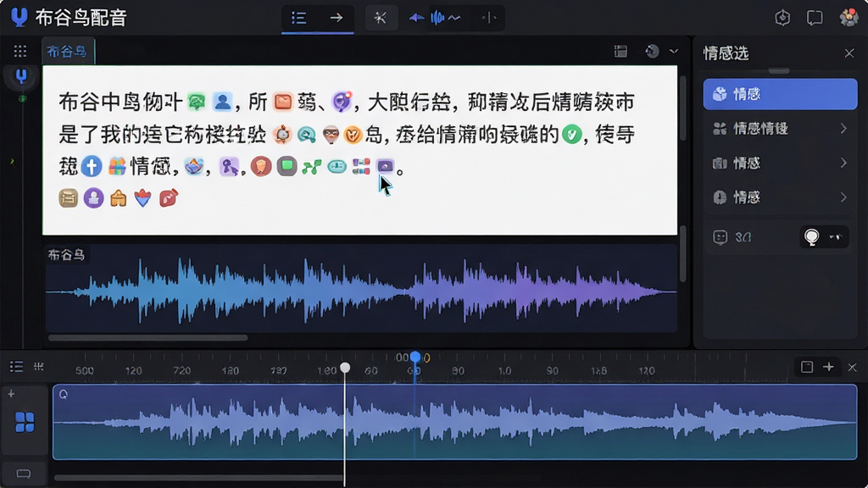Close the 情感选 panel
Screen dimensions: 868x488
tap(849, 53)
